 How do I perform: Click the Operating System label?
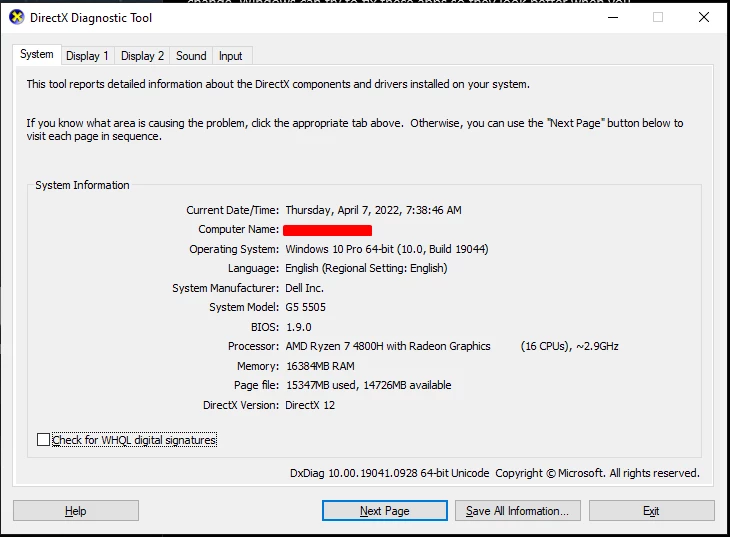pos(234,249)
